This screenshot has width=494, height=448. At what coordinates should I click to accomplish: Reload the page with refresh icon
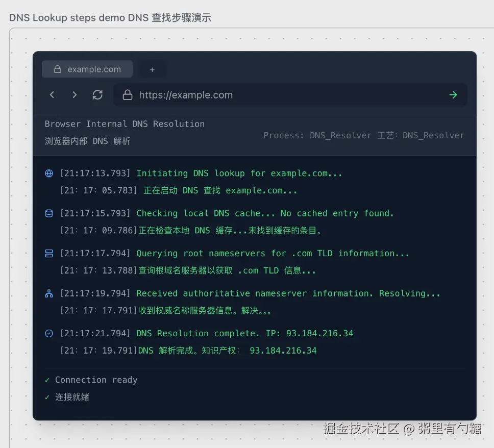(97, 95)
